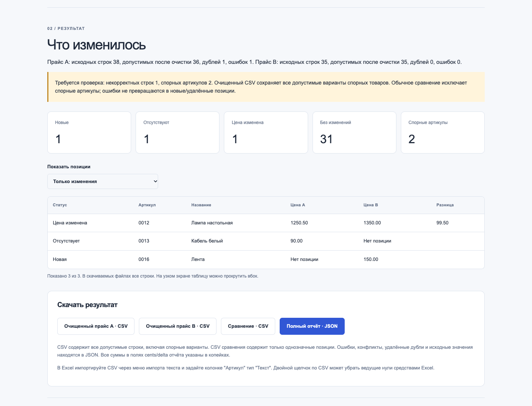Click the price "1350.00" in the table

click(372, 223)
